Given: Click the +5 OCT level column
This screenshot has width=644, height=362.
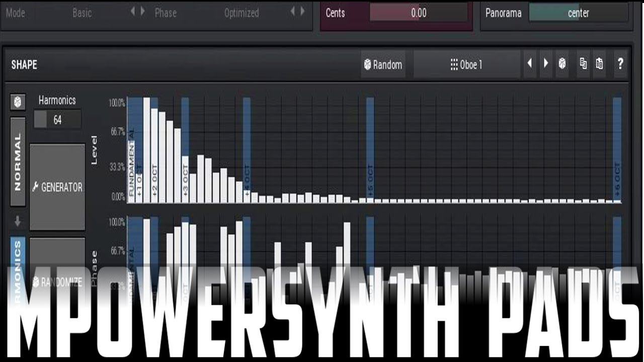Looking at the screenshot, I should pos(370,150).
